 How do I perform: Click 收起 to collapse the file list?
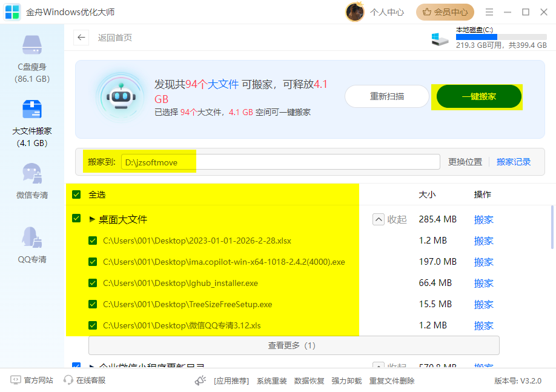(390, 219)
